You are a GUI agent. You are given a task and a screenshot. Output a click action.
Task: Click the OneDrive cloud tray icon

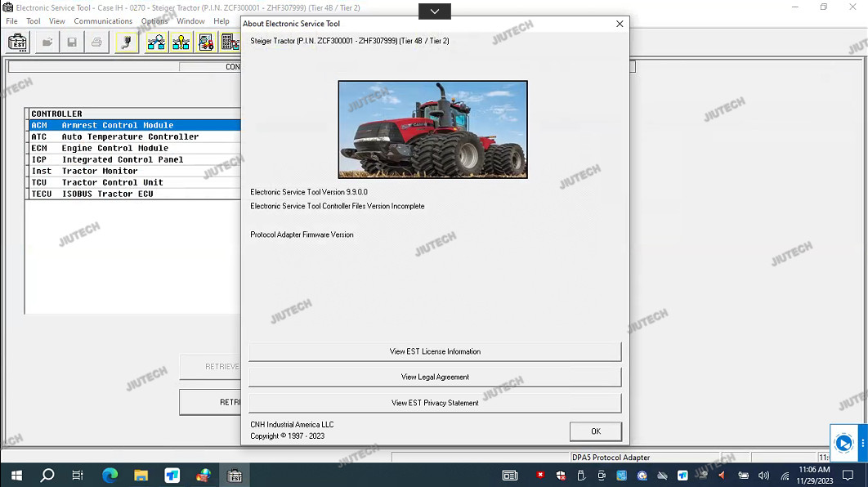[x=662, y=476]
